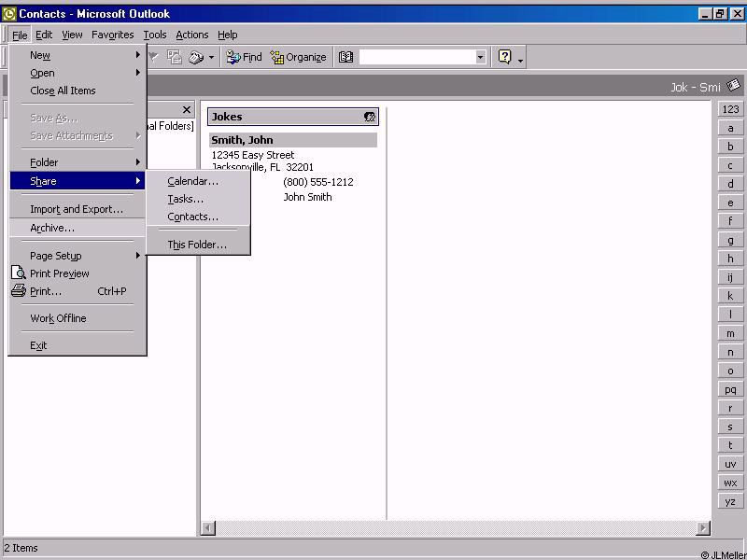Click in the Find a Contact box
This screenshot has height=560, width=747.
click(x=416, y=57)
